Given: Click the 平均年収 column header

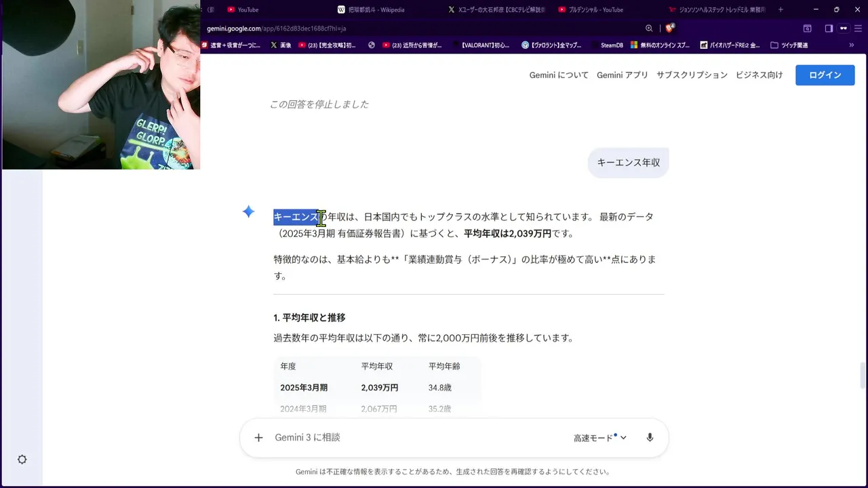Looking at the screenshot, I should pyautogui.click(x=377, y=366).
